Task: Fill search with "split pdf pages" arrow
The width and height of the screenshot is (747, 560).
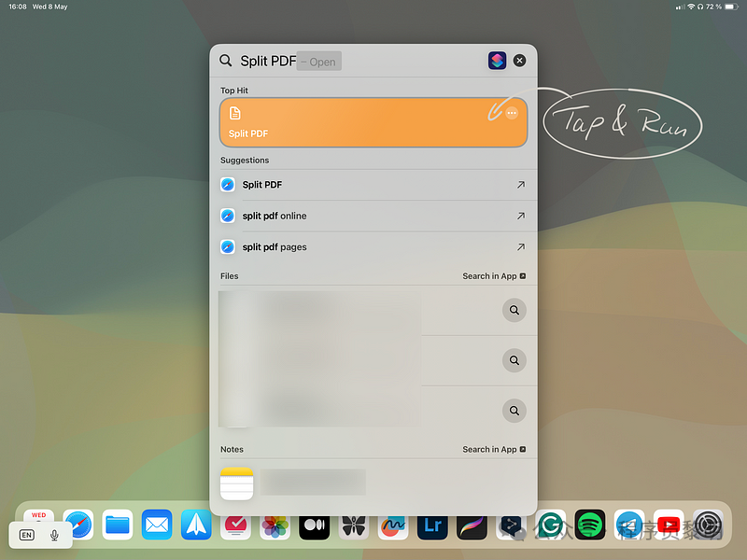Action: [x=521, y=247]
